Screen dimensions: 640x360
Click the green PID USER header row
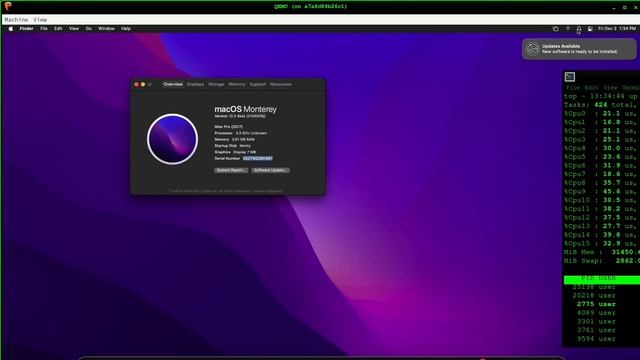pos(602,280)
